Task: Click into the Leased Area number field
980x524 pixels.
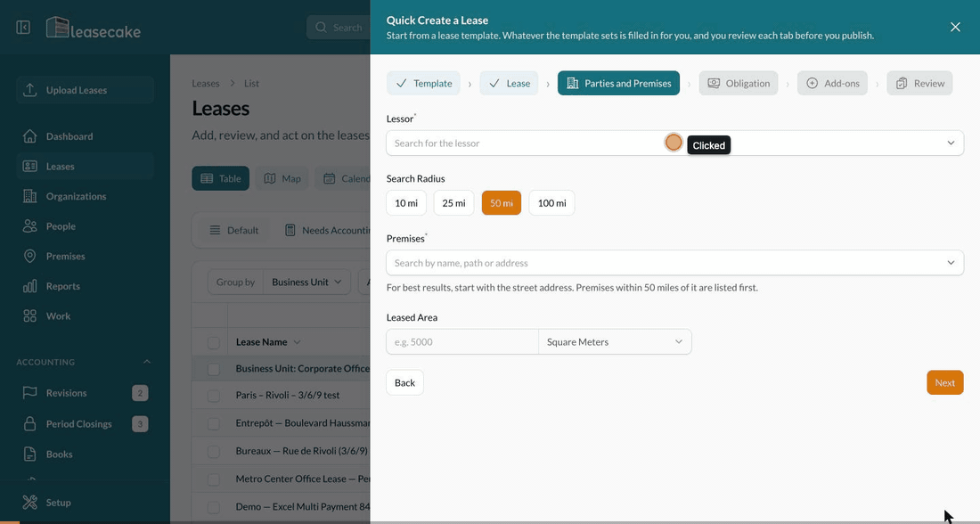Action: (x=462, y=342)
